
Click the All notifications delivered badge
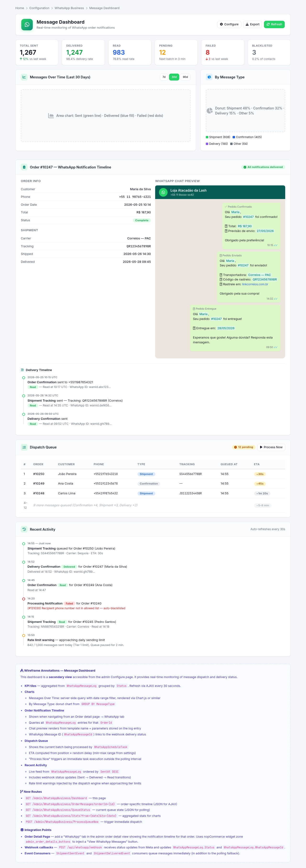point(263,167)
